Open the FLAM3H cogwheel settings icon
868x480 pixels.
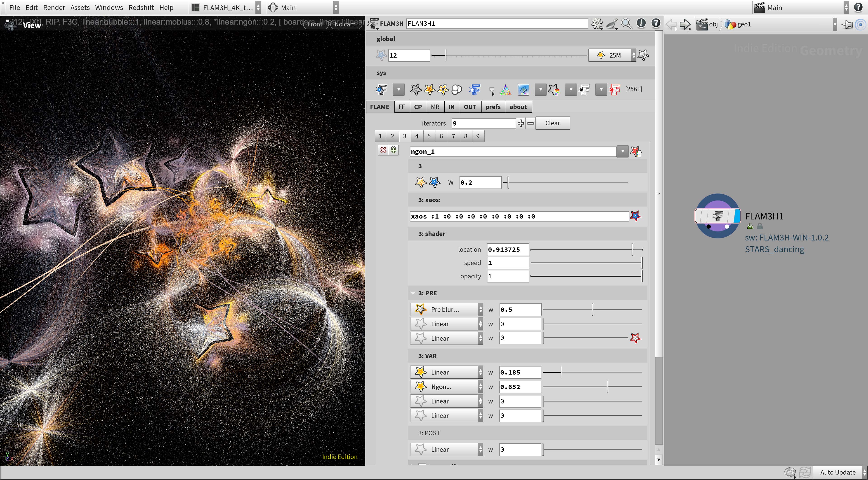point(597,23)
